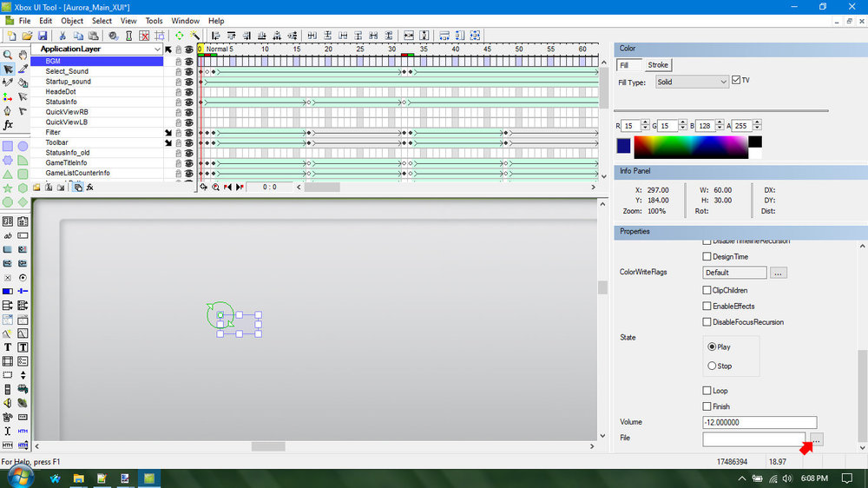Toggle visibility eye for BGM layer
868x488 pixels.
pyautogui.click(x=188, y=60)
